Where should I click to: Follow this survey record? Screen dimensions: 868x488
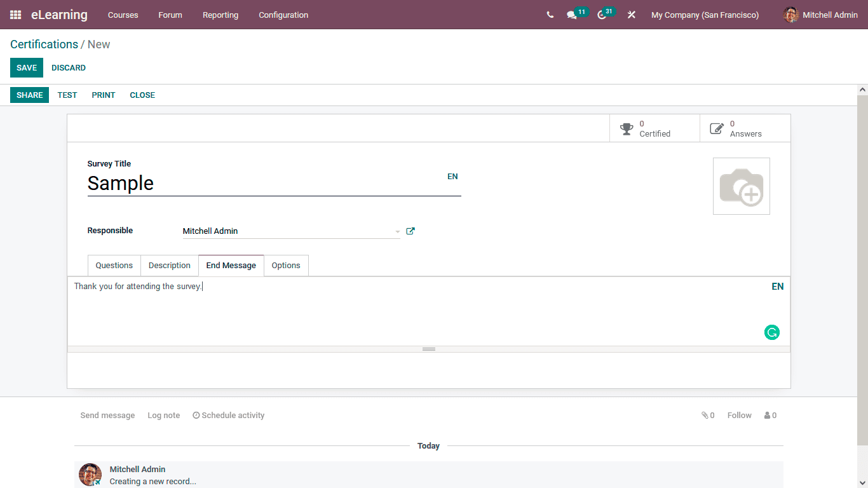[739, 415]
